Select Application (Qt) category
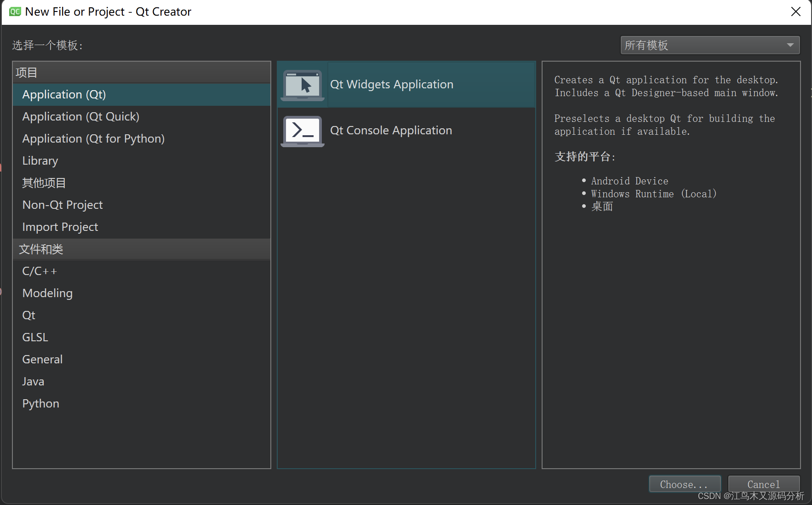This screenshot has width=812, height=505. [x=142, y=95]
